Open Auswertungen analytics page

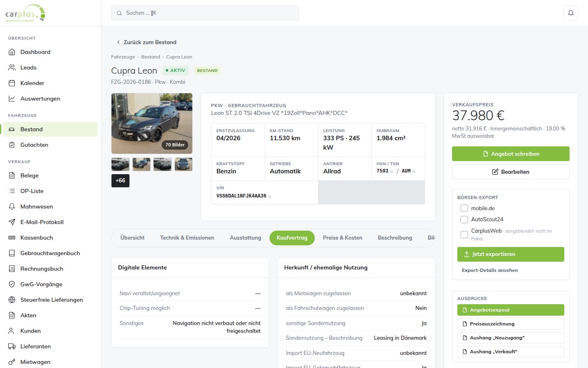click(50, 99)
